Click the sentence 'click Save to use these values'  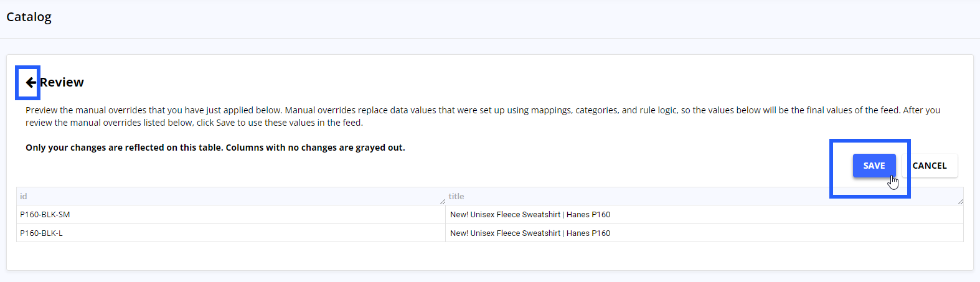coord(279,123)
